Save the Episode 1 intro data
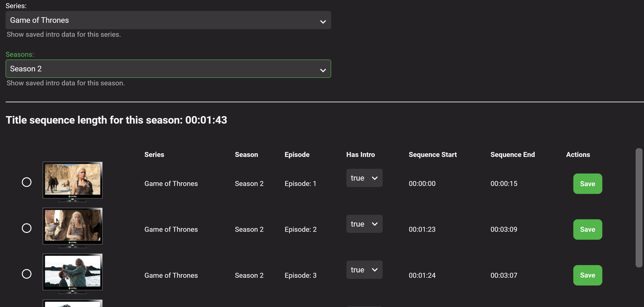The image size is (644, 307). tap(587, 184)
